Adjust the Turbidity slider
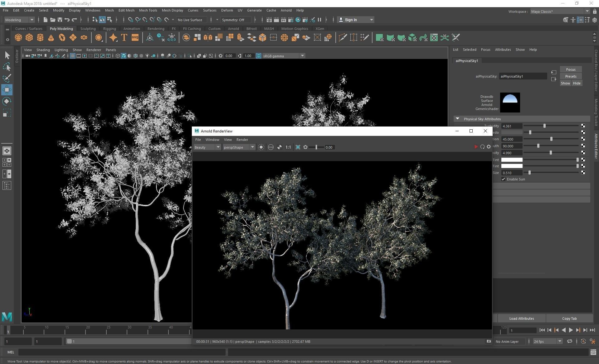 (x=544, y=126)
